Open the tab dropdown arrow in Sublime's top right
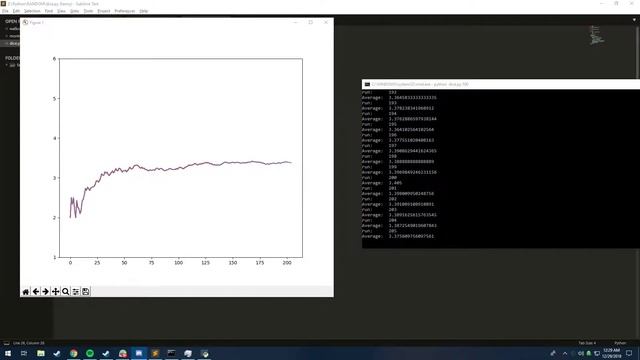 point(634,20)
